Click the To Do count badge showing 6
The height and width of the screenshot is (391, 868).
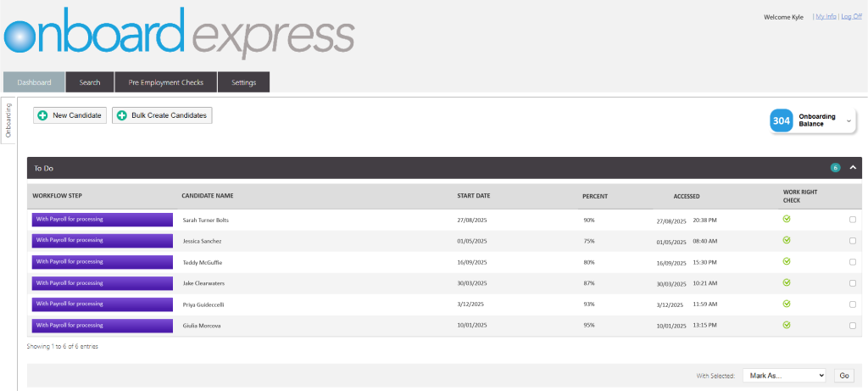point(835,168)
